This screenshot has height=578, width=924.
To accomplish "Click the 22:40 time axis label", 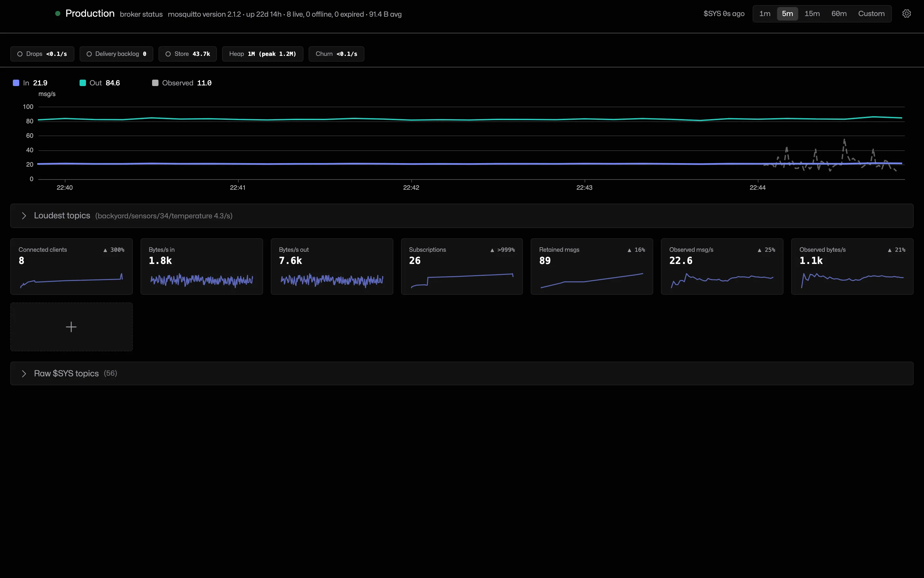I will (x=64, y=188).
